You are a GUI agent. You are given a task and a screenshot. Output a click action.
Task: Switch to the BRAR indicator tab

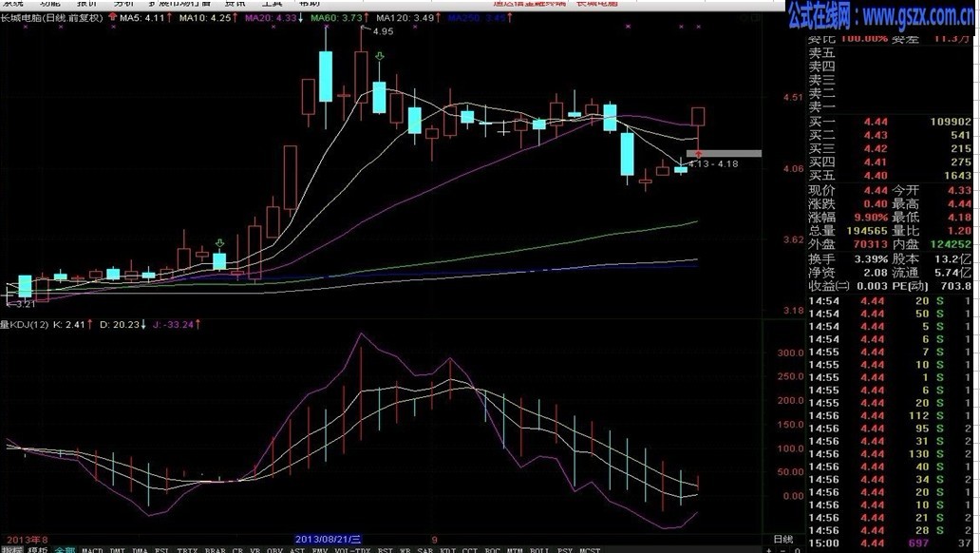pos(215,550)
